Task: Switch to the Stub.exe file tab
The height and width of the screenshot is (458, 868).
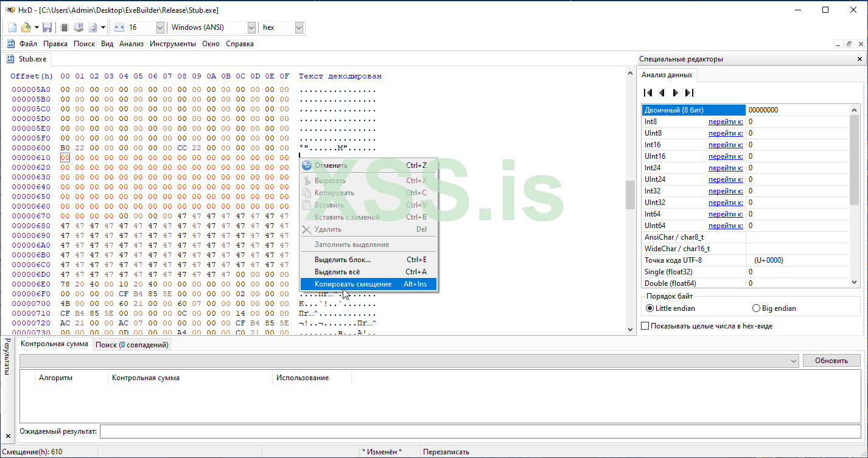Action: [x=27, y=59]
